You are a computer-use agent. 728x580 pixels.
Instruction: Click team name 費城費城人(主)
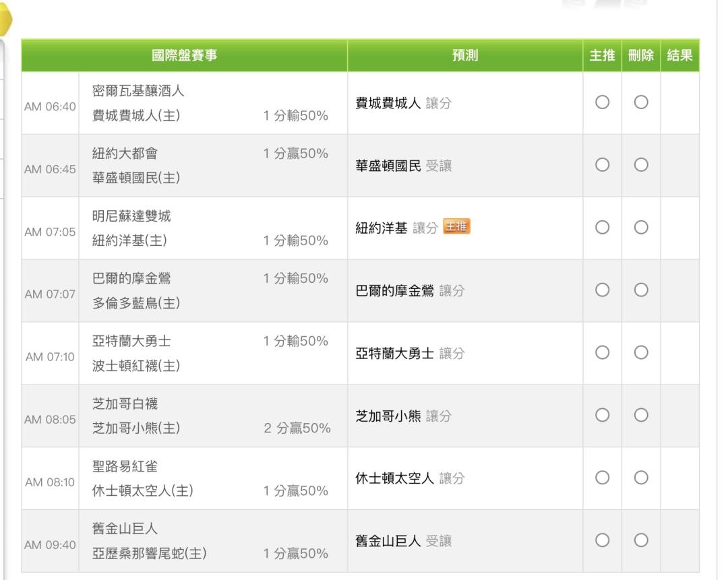click(x=136, y=115)
